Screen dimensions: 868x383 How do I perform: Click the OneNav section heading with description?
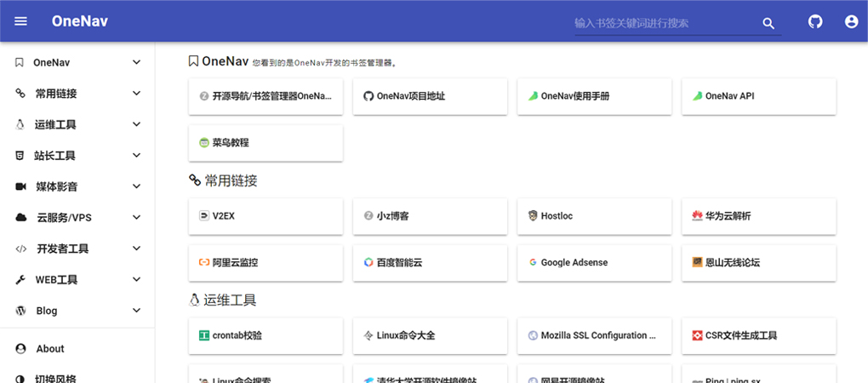click(294, 61)
